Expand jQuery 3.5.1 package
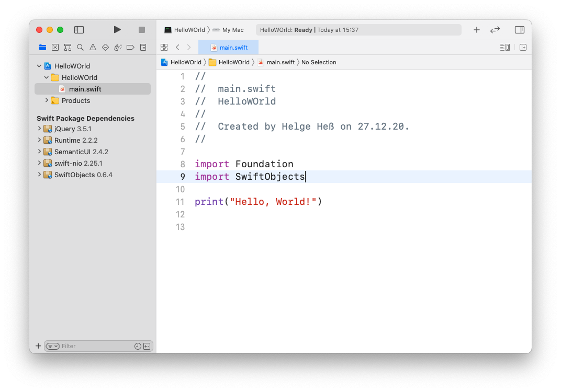This screenshot has width=561, height=392. point(39,128)
